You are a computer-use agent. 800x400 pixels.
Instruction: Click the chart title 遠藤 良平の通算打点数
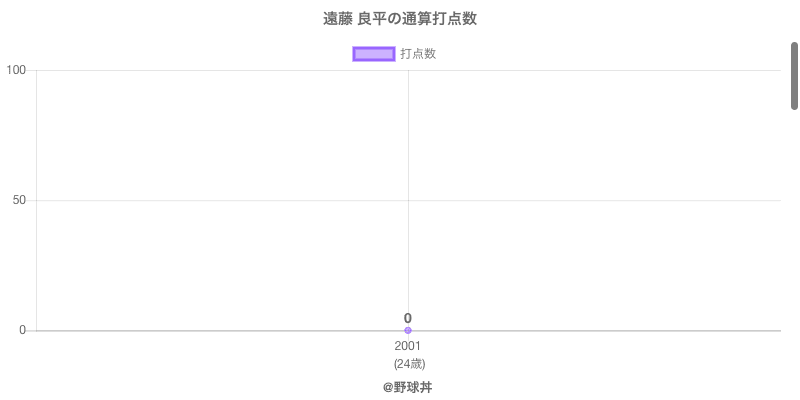pyautogui.click(x=399, y=19)
